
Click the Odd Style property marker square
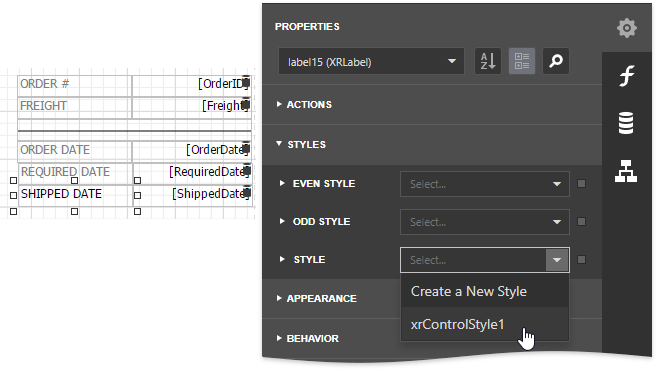click(x=581, y=222)
